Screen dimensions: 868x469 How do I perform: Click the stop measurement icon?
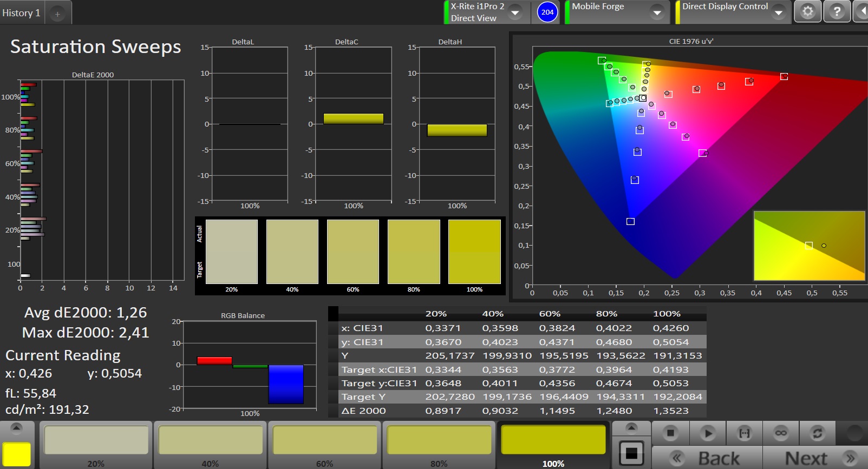(x=670, y=433)
